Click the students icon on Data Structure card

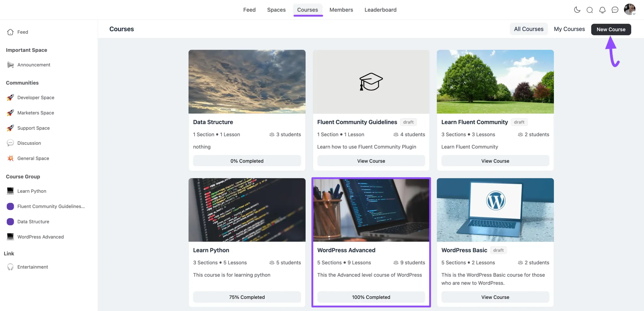pos(272,135)
